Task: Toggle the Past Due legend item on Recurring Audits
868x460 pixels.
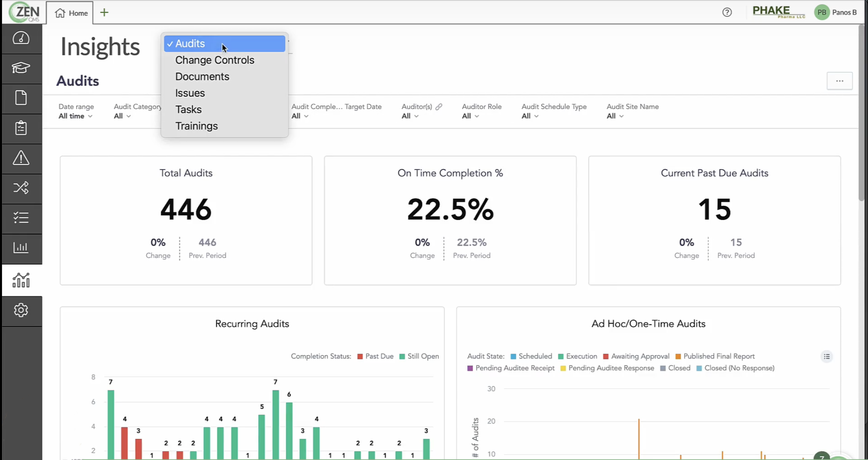Action: coord(375,356)
